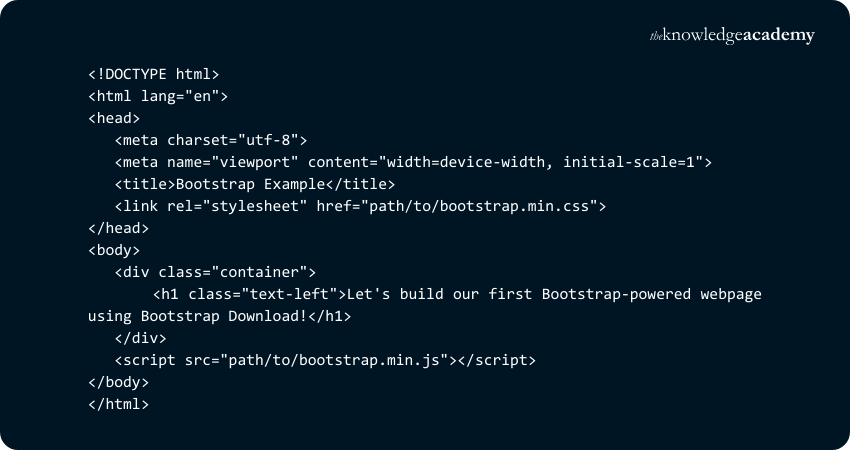Click the title Bootstrap Example line
The width and height of the screenshot is (850, 450).
[x=255, y=184]
